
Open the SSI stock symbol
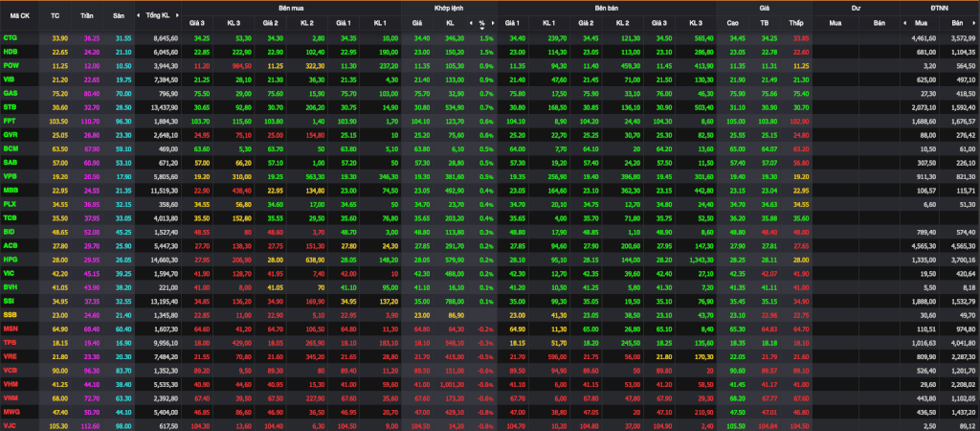pyautogui.click(x=9, y=300)
